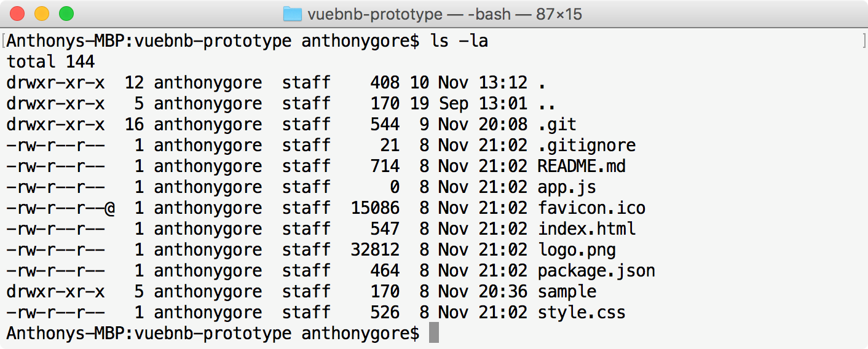This screenshot has width=868, height=349.
Task: Click the link count 12 in first row
Action: tap(135, 82)
